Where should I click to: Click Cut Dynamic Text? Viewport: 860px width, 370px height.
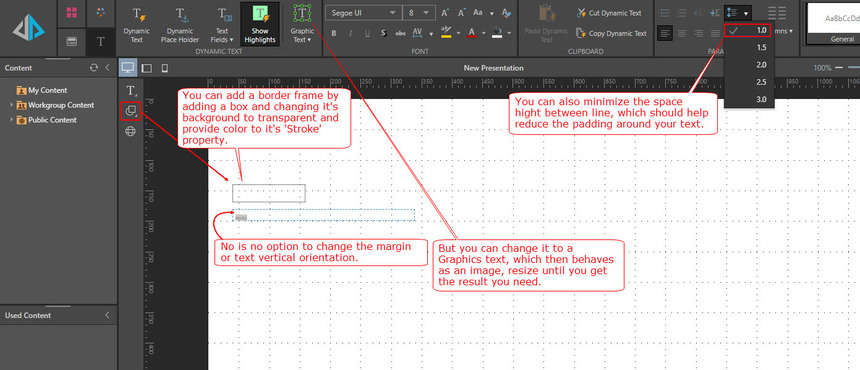coord(609,13)
